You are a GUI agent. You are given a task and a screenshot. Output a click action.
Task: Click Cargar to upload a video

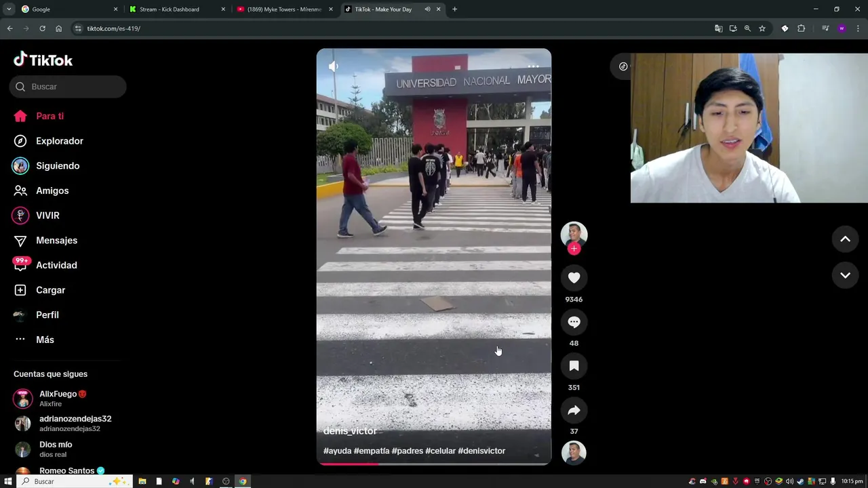point(41,290)
